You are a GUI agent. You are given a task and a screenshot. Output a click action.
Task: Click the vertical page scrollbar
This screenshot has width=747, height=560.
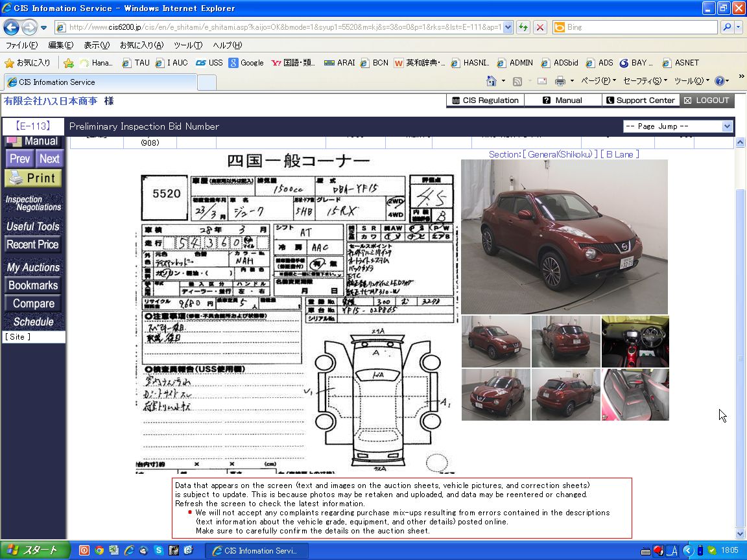pos(741,356)
